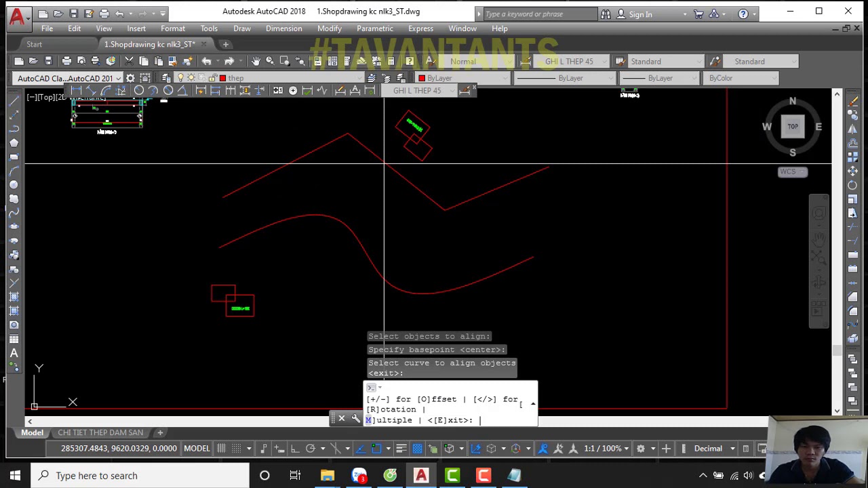Click the Zoom Realtime icon

pos(270,62)
